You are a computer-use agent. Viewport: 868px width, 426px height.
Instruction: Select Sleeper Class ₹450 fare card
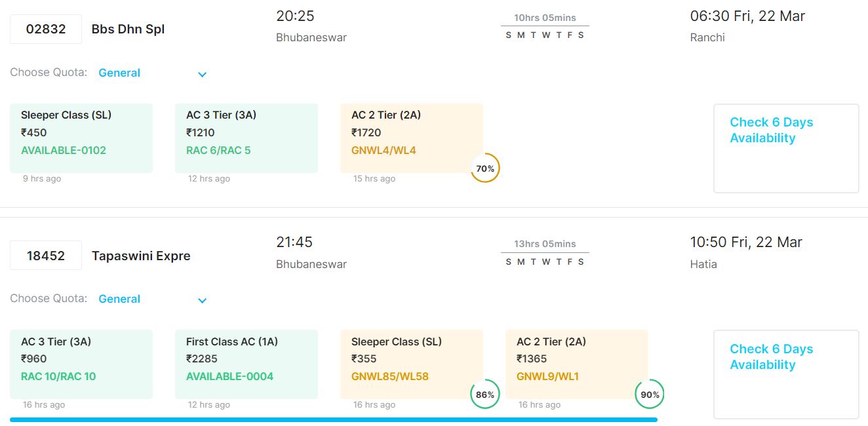click(x=81, y=138)
